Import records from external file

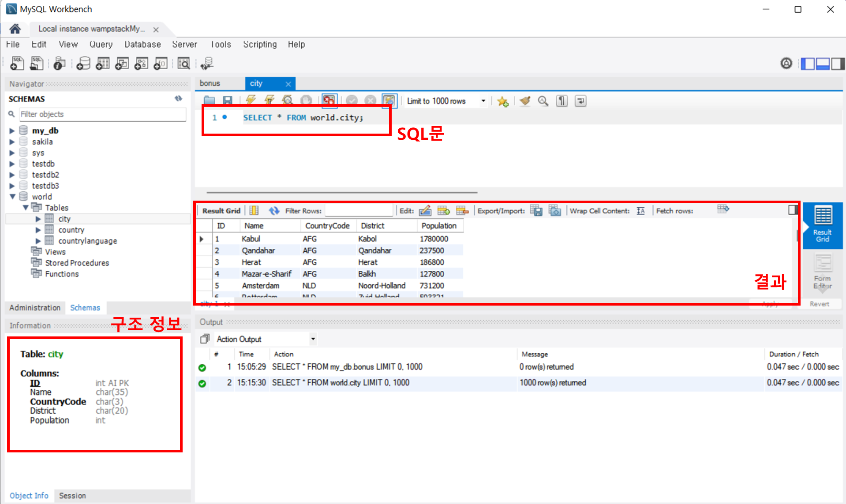(x=555, y=210)
